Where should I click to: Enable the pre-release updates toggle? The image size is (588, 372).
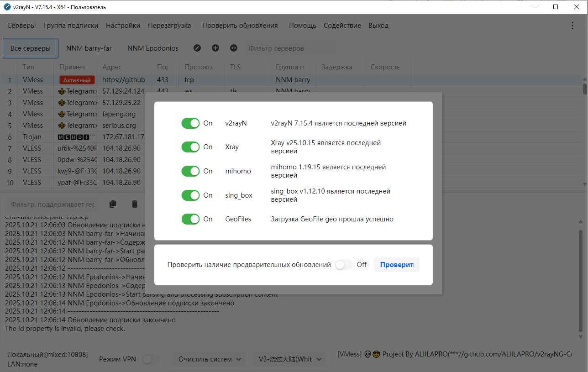344,265
